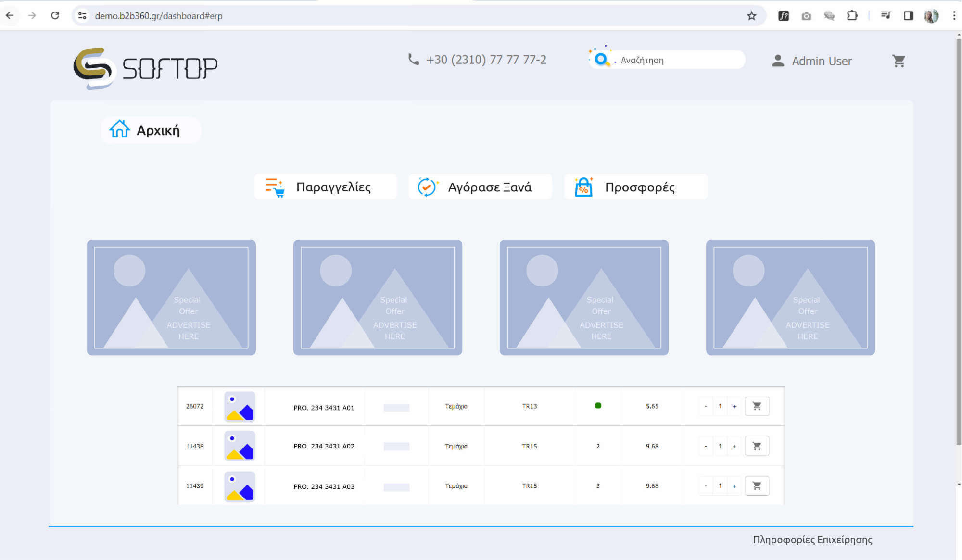
Task: Focus the Αναζήτηση search field
Action: [678, 60]
